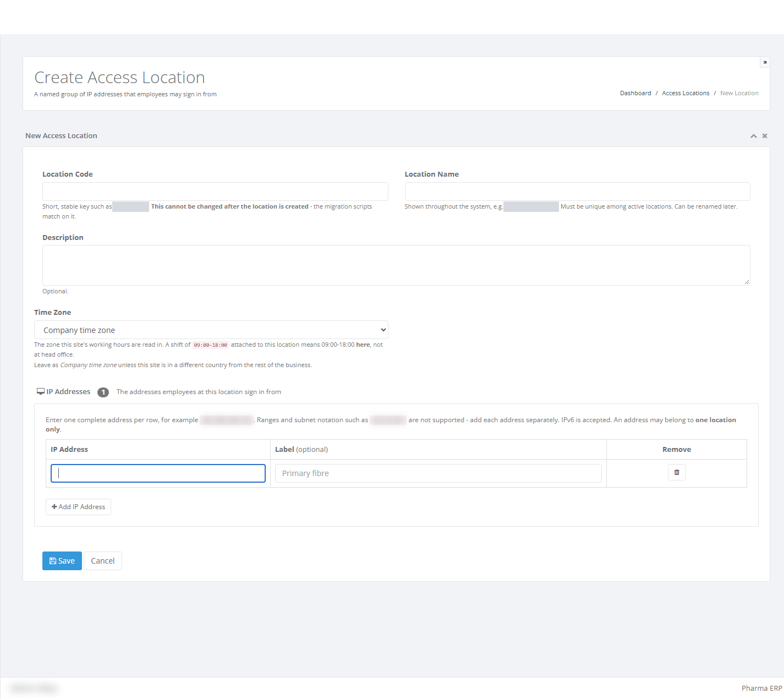
Task: Click the IP Address input box
Action: 158,473
